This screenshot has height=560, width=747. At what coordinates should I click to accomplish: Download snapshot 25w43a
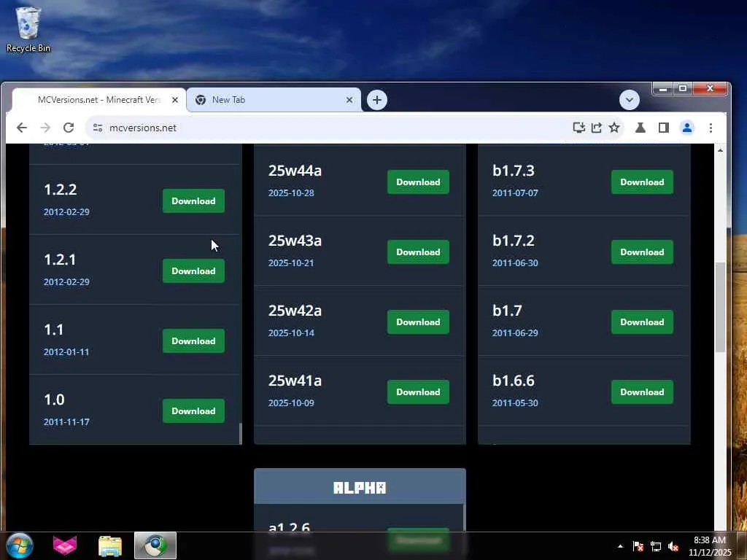point(418,252)
